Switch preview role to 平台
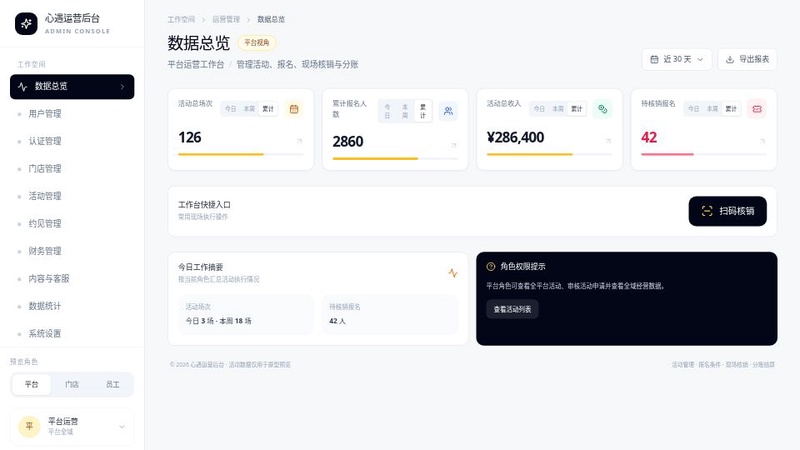The image size is (800, 450). tap(32, 385)
